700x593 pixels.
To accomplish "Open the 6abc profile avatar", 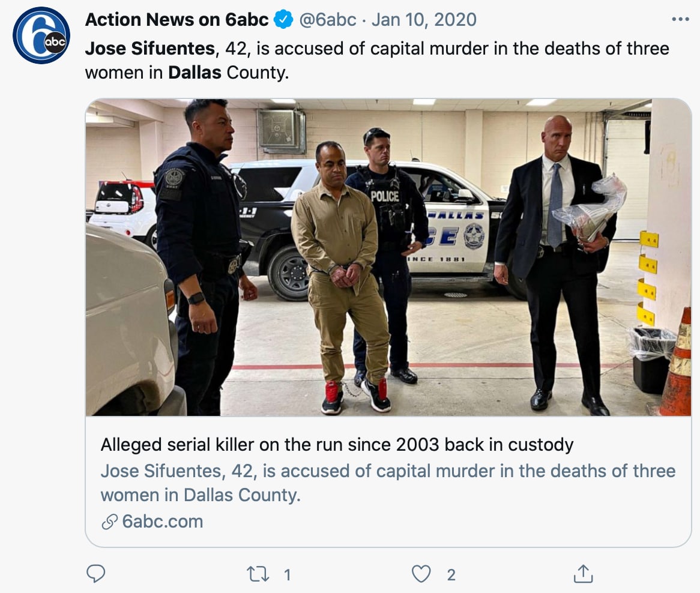I will coord(41,35).
